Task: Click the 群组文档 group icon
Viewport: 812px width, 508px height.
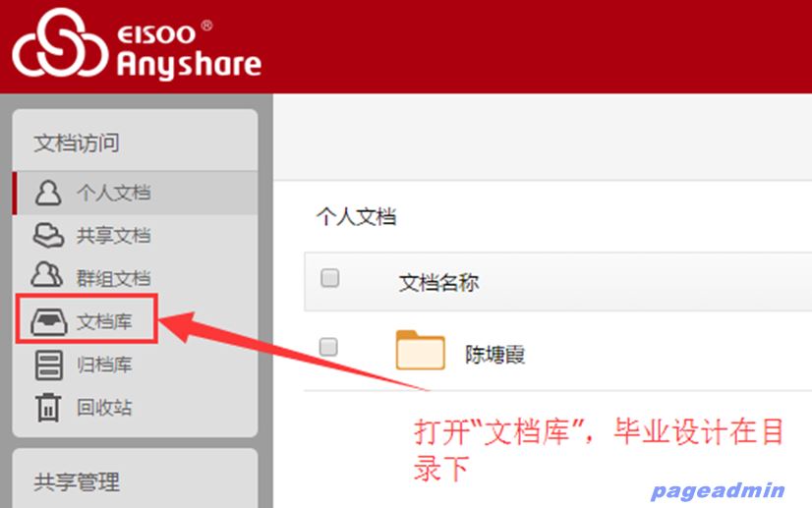Action: point(47,278)
